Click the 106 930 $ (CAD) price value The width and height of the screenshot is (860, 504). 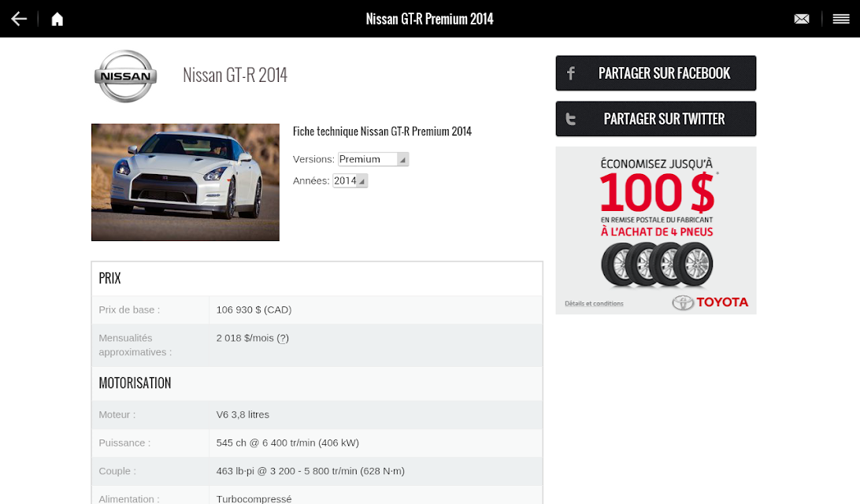[254, 309]
